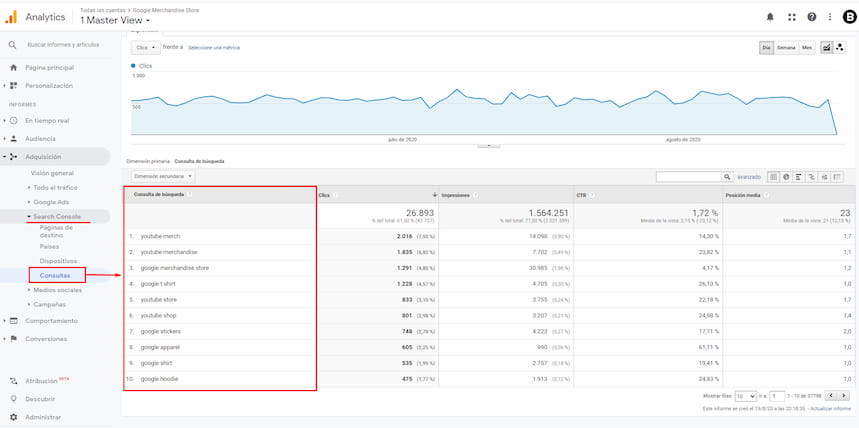This screenshot has width=859, height=428.
Task: Select the pivot table view icon
Action: [837, 177]
